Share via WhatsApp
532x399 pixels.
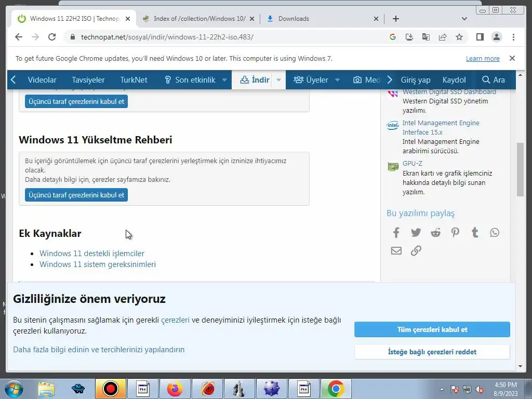pos(495,232)
